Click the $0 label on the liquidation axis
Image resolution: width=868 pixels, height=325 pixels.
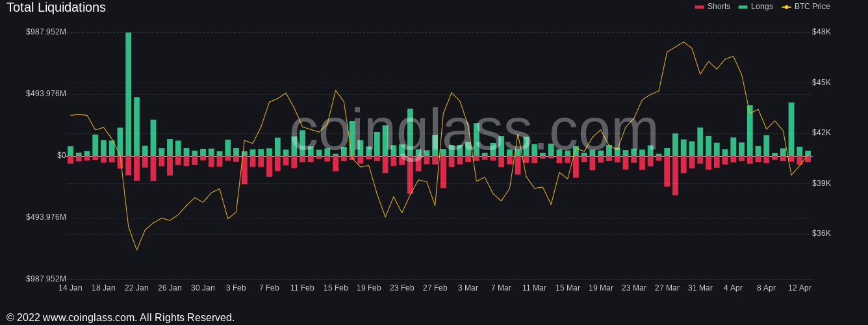click(x=61, y=155)
